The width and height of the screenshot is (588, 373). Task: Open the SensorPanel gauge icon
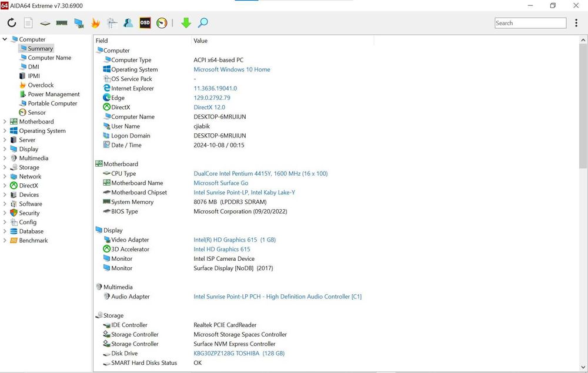pyautogui.click(x=162, y=23)
